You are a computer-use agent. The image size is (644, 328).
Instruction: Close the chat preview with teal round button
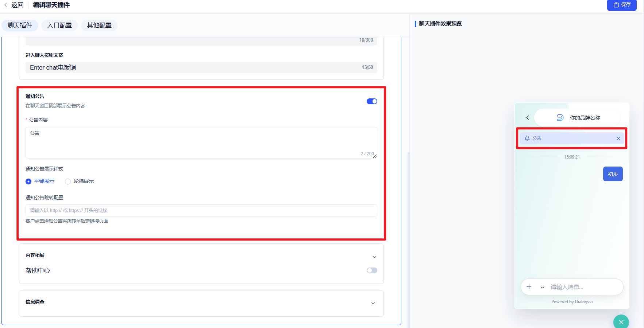point(621,322)
